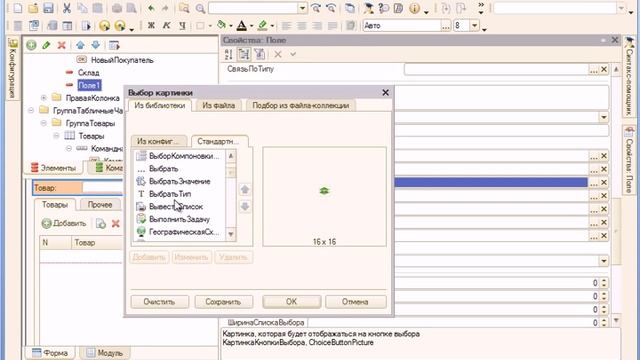Click the Товар input field on the form
Image resolution: width=640 pixels, height=360 pixels.
pyautogui.click(x=102, y=188)
